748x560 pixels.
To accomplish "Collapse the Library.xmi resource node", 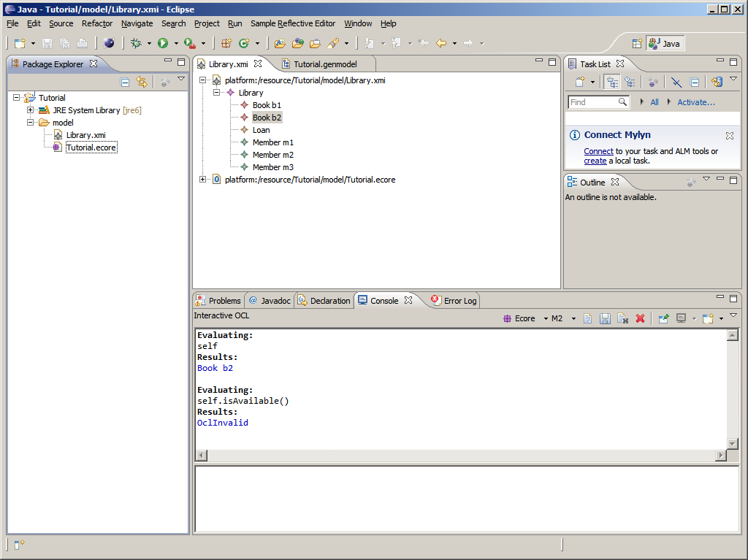I will click(203, 80).
